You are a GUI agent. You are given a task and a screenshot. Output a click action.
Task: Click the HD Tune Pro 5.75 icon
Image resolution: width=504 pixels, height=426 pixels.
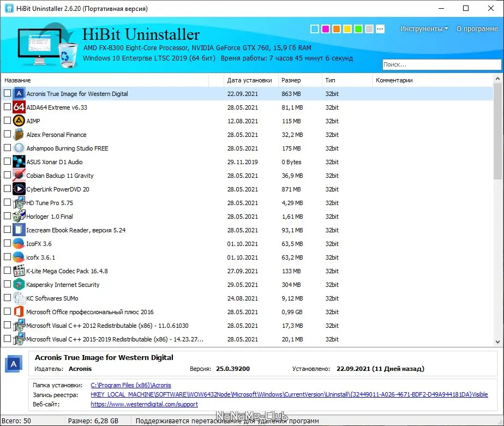tap(19, 202)
